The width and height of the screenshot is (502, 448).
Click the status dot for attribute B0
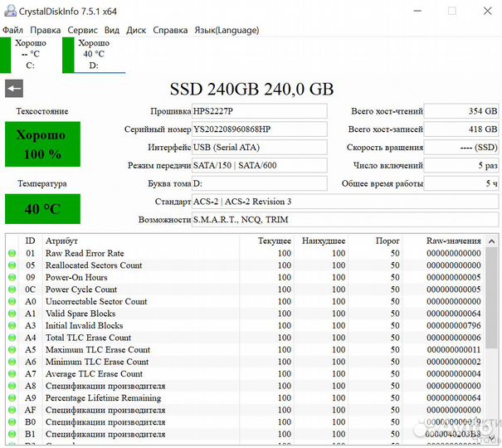(x=12, y=422)
